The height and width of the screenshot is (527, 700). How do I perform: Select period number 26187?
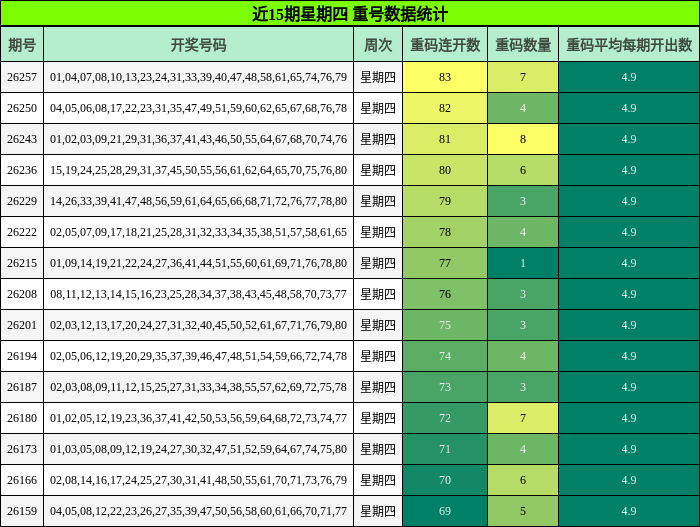(22, 387)
